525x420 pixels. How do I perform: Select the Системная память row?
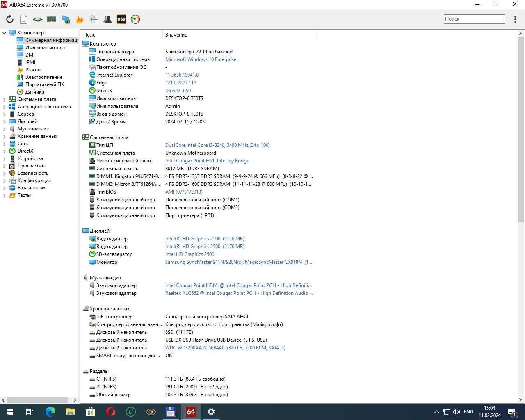(198, 169)
